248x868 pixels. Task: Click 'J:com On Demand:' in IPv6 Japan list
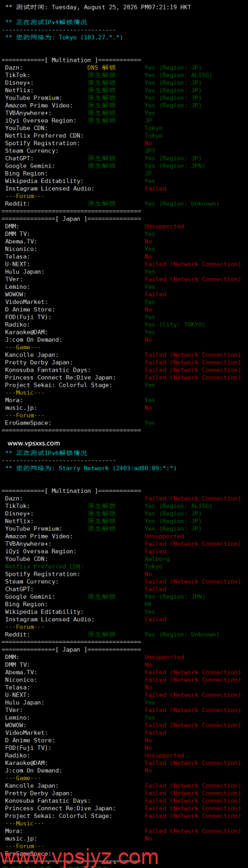click(x=34, y=770)
